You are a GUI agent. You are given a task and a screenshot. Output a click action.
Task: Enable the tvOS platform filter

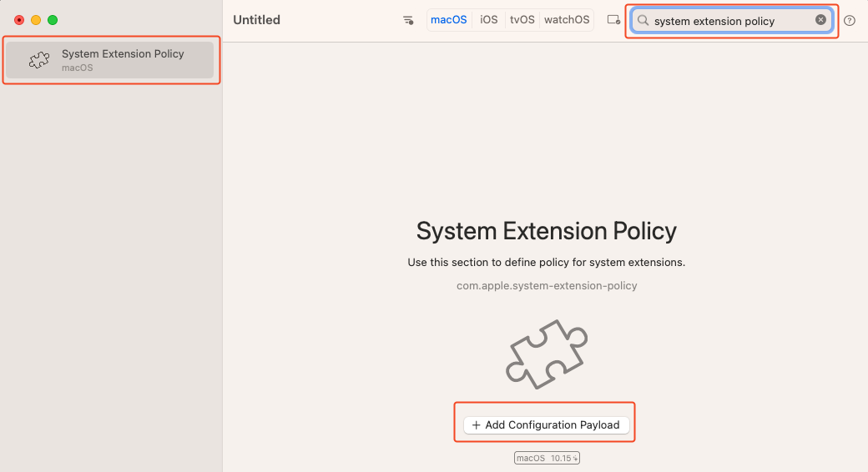pos(522,20)
